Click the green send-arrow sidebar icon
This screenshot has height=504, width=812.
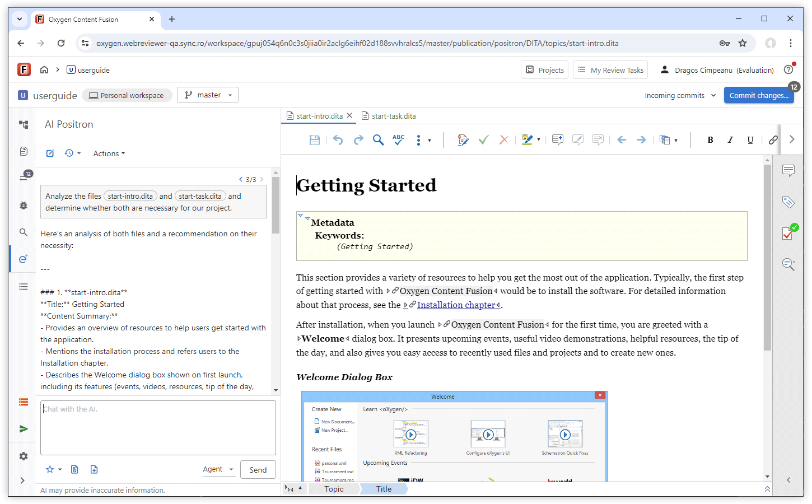click(x=24, y=429)
